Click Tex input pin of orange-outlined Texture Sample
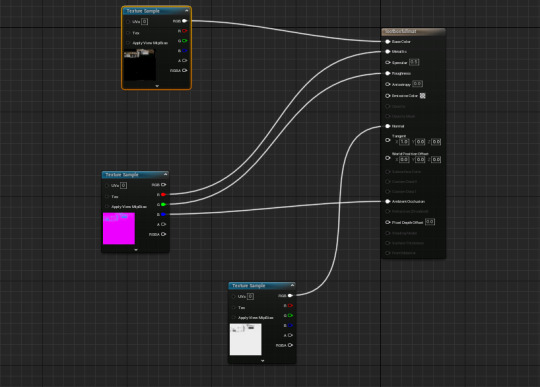 click(128, 33)
